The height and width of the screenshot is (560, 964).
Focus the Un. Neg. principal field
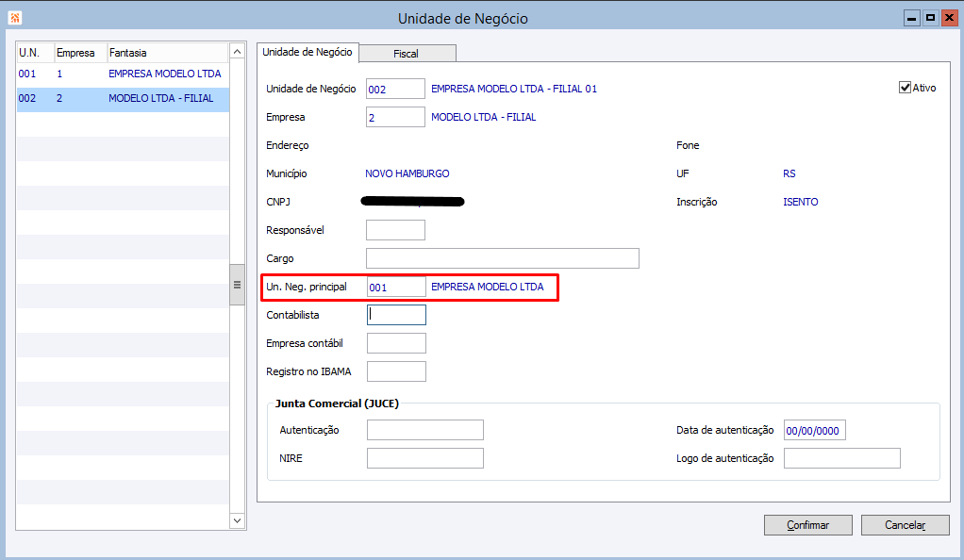pos(396,287)
